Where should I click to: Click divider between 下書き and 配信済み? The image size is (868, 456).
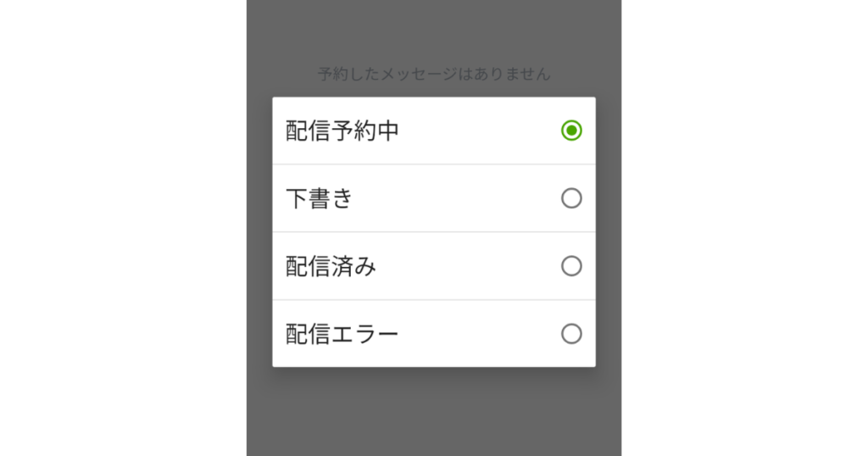[434, 232]
